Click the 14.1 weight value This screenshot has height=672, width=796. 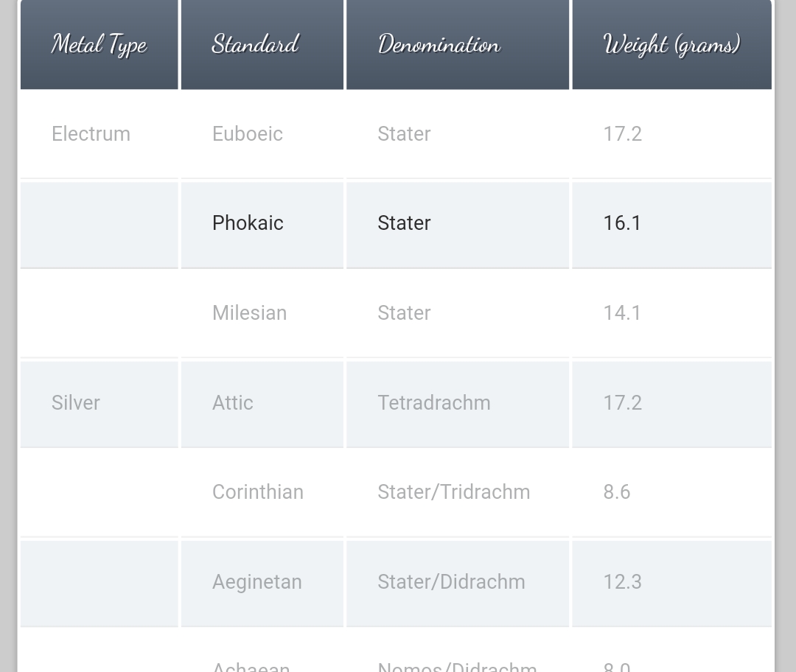pyautogui.click(x=622, y=313)
